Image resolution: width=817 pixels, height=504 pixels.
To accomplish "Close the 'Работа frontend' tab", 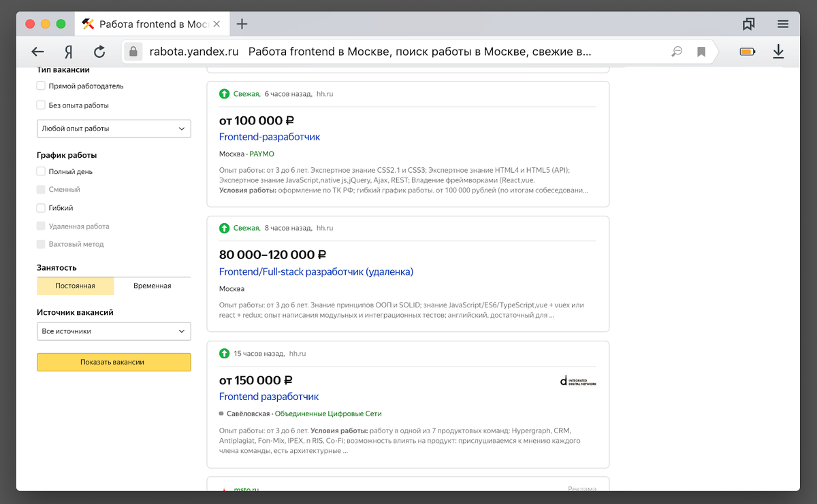I will tap(217, 24).
